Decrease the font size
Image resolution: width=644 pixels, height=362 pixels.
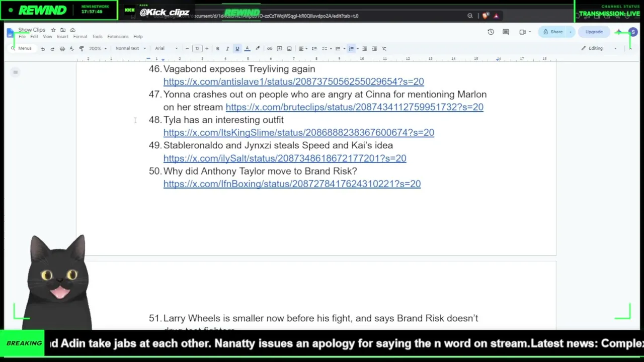(187, 49)
